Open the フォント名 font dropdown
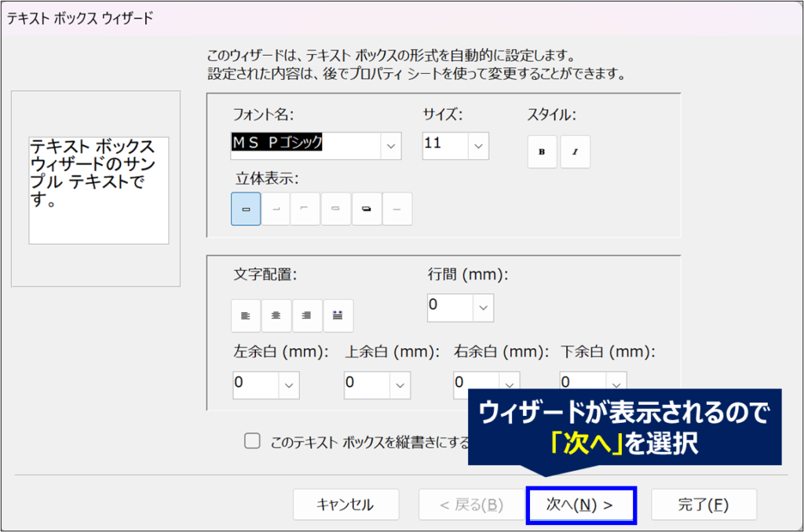Viewport: 804px width, 532px height. [391, 146]
